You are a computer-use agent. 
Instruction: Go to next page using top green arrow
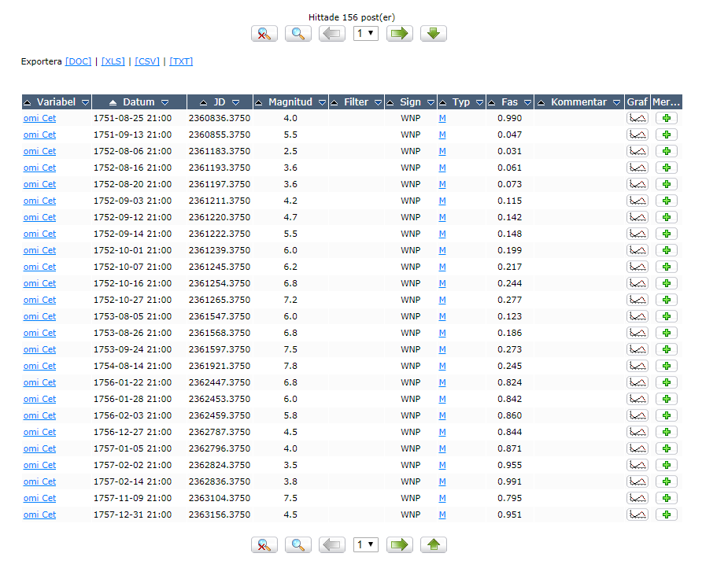[400, 34]
